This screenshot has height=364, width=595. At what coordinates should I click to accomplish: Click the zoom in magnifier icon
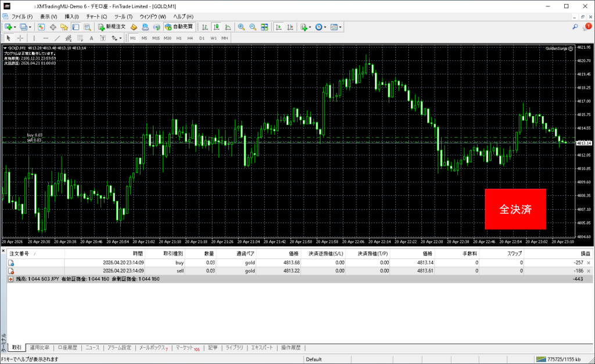[242, 27]
